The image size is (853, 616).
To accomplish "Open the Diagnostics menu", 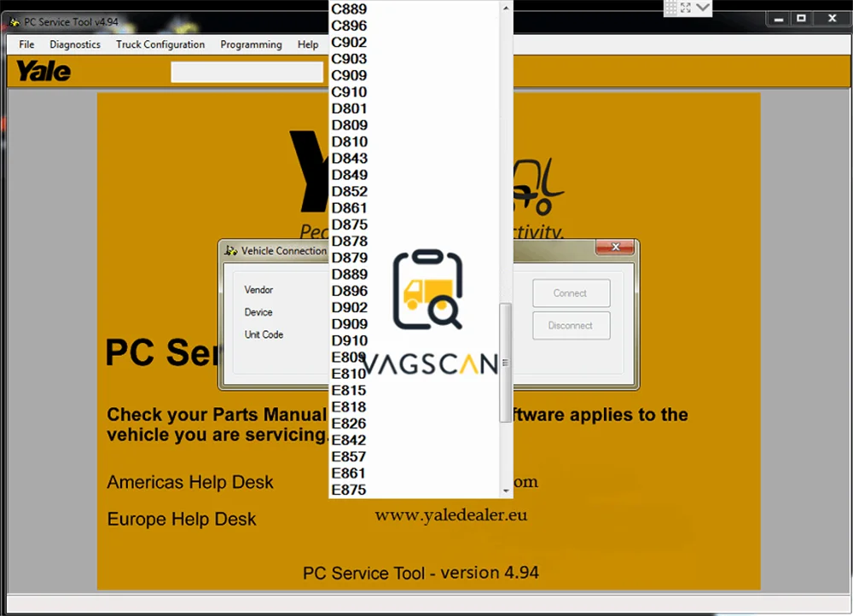I will 75,44.
